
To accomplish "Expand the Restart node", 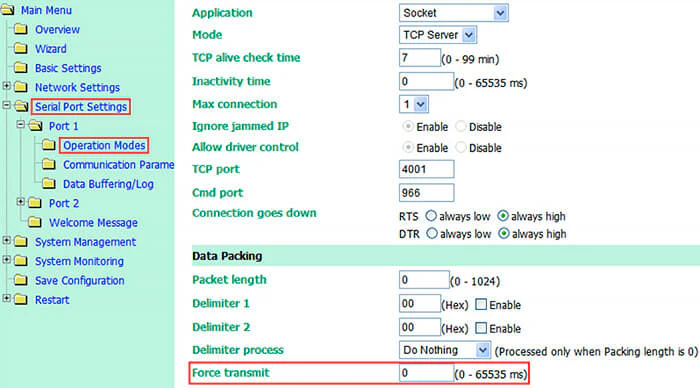I will click(6, 298).
